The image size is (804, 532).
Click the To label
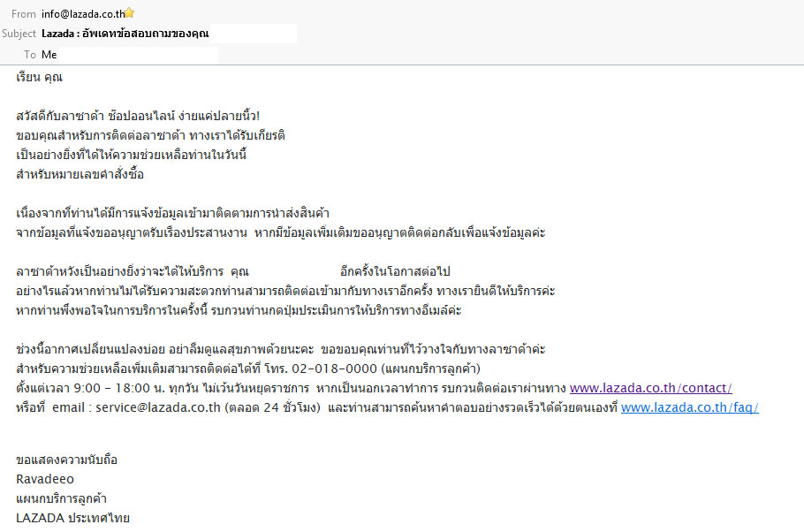[30, 55]
